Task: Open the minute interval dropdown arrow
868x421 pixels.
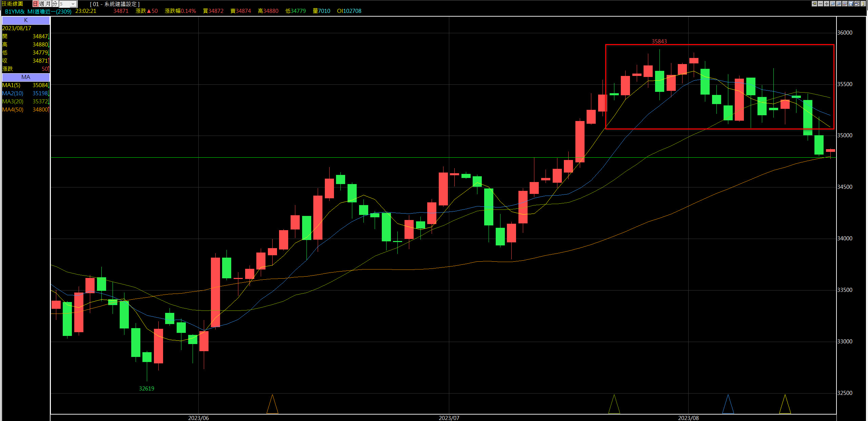Action: [x=73, y=4]
